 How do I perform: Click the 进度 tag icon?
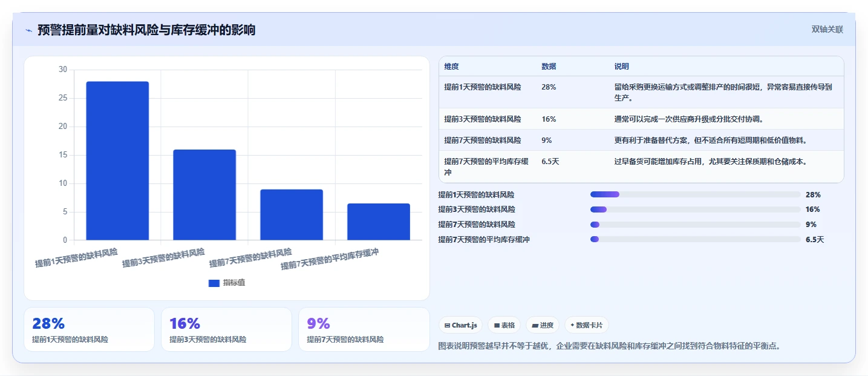(x=535, y=325)
